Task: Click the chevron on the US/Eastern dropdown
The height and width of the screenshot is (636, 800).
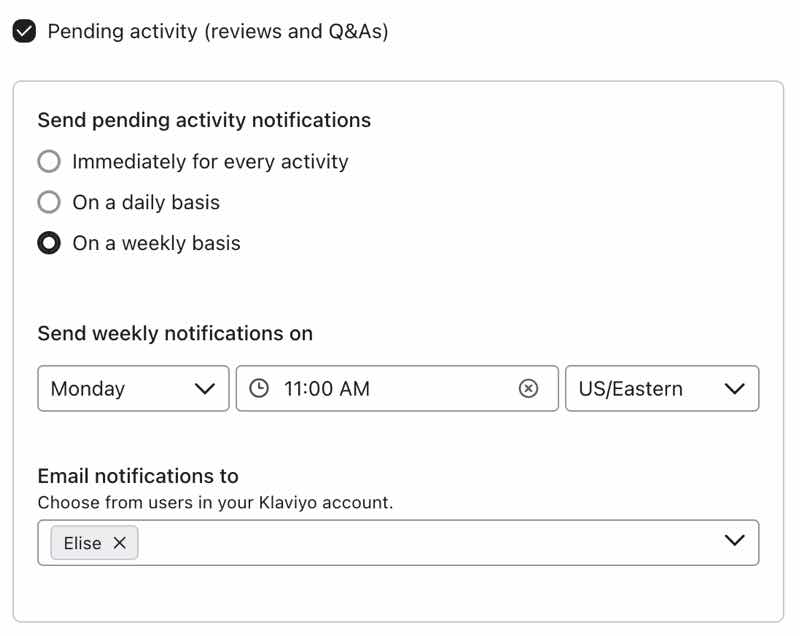Action: click(x=737, y=389)
